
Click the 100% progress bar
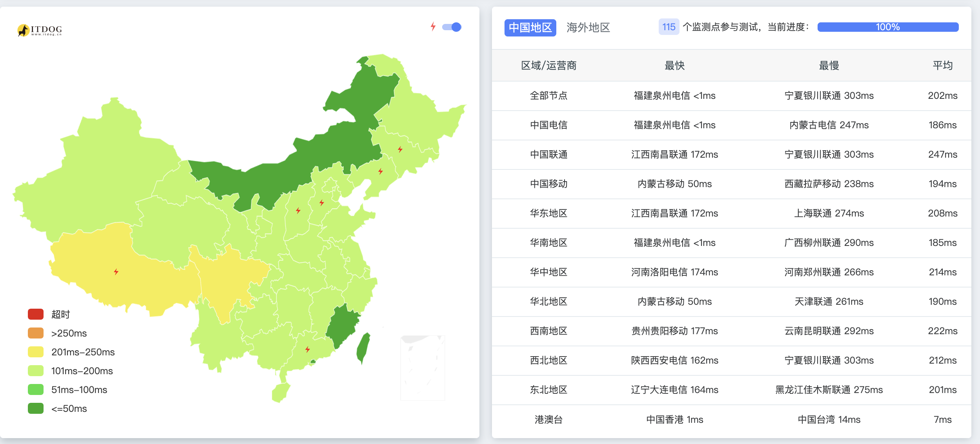click(x=887, y=27)
